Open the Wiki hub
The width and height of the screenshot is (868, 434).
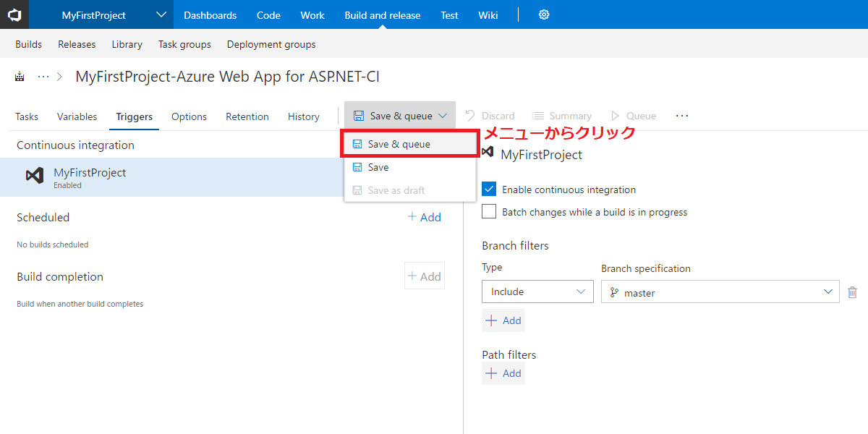[x=488, y=14]
